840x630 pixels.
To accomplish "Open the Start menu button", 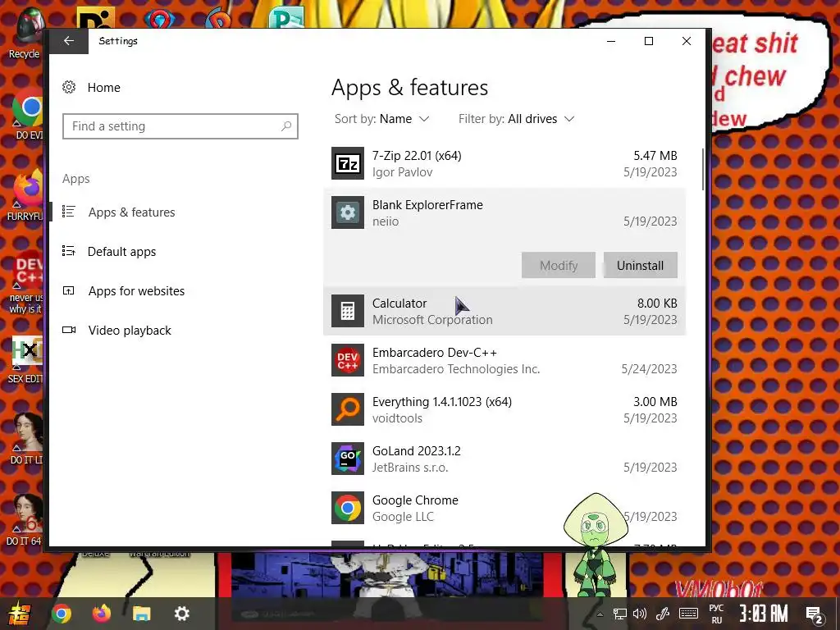I will click(x=20, y=614).
